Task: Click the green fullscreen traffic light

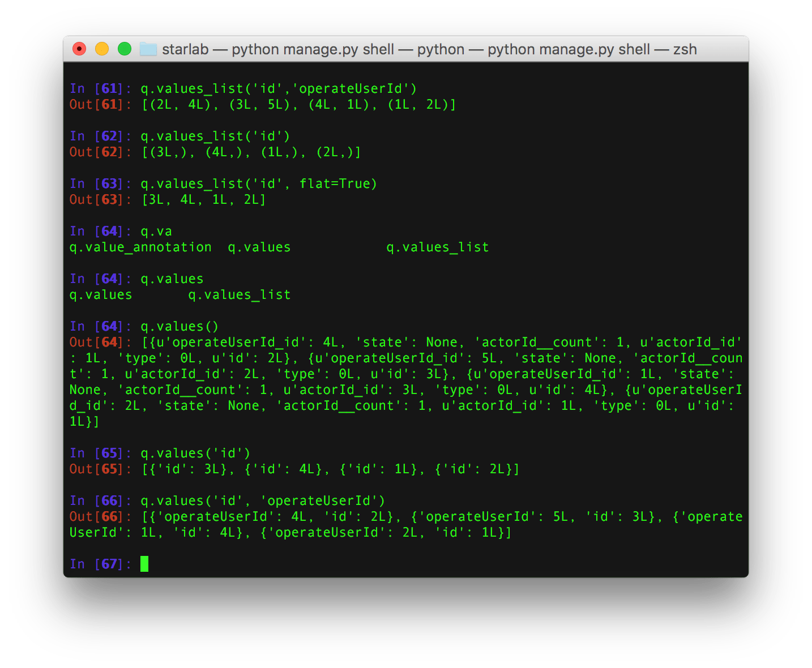Action: [x=124, y=49]
